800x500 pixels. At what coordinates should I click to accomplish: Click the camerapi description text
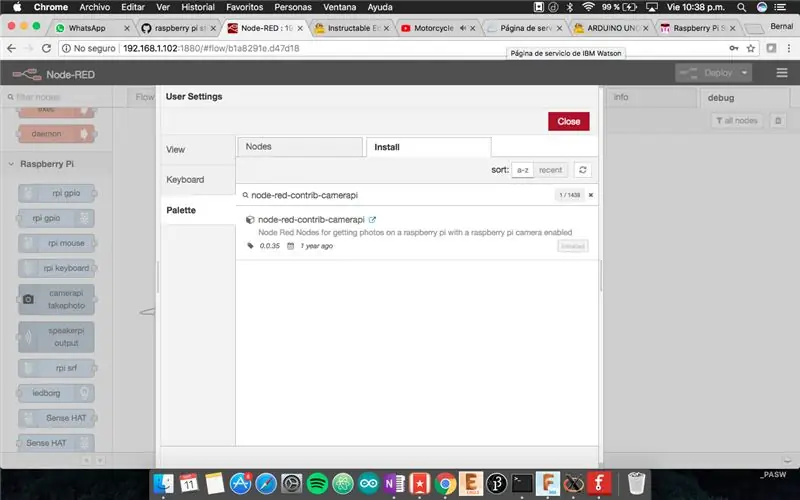click(x=415, y=233)
